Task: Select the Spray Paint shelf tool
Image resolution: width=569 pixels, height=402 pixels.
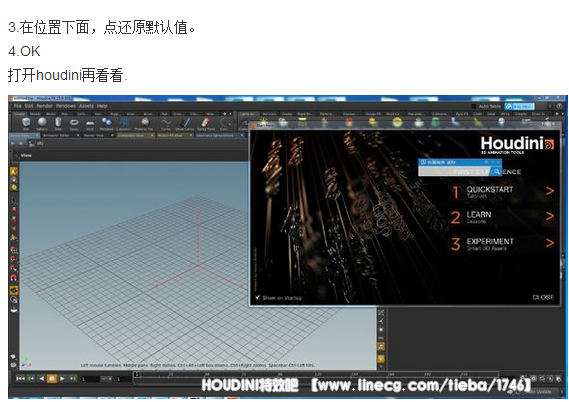Action: point(206,123)
